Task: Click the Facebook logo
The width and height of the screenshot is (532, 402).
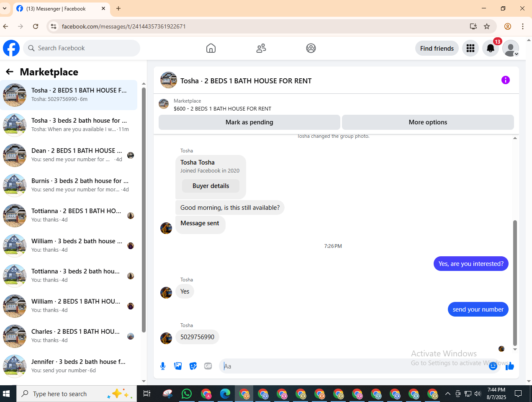Action: [11, 48]
